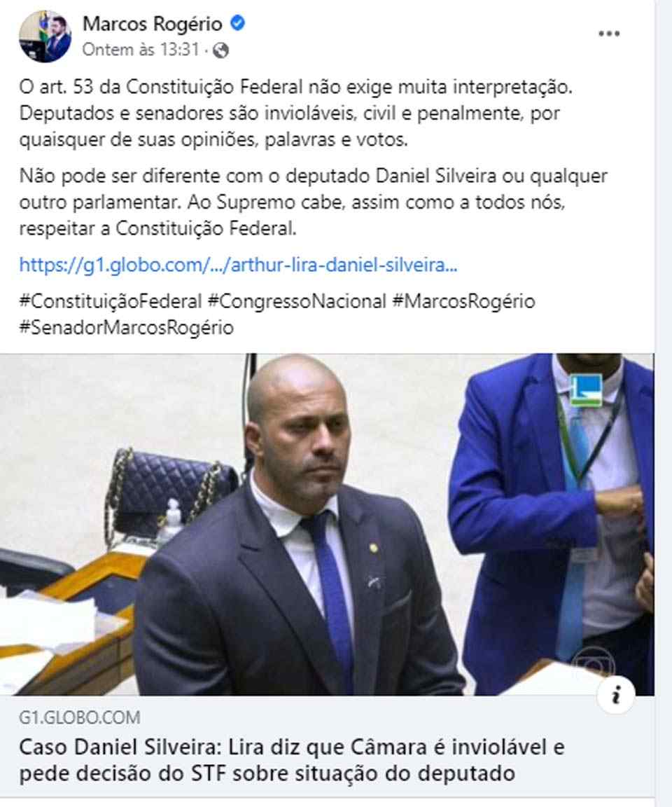672x807 pixels.
Task: Click the 'Ontem às 13:31' timestamp
Action: click(141, 50)
